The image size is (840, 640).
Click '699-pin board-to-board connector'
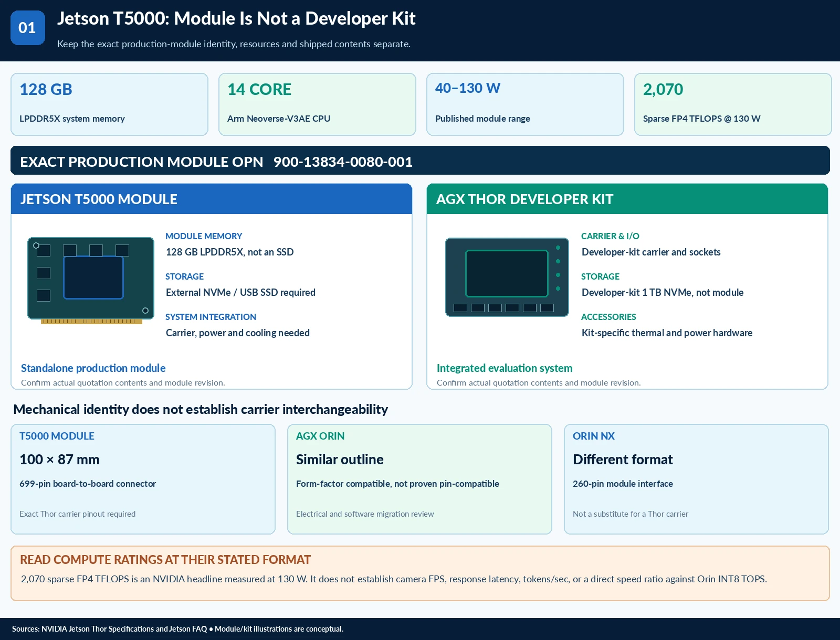(x=88, y=483)
